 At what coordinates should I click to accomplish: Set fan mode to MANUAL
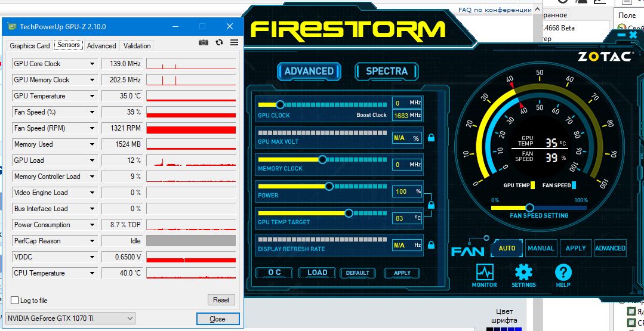(541, 248)
